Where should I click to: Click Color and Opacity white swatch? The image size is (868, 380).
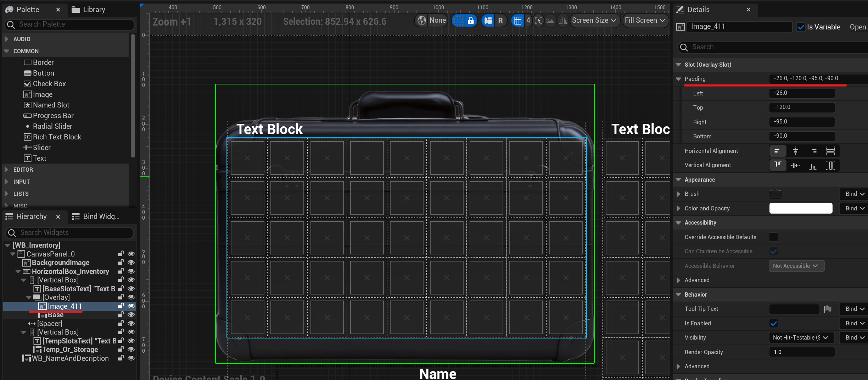pyautogui.click(x=801, y=208)
